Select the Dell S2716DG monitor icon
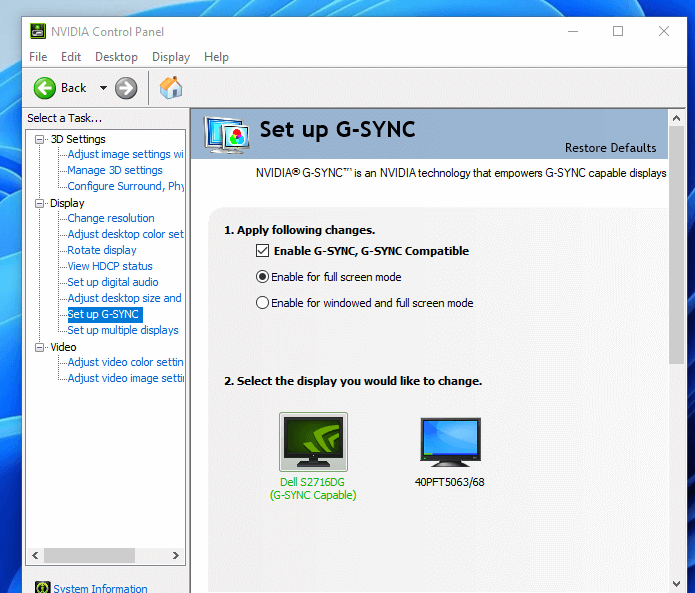 (313, 442)
